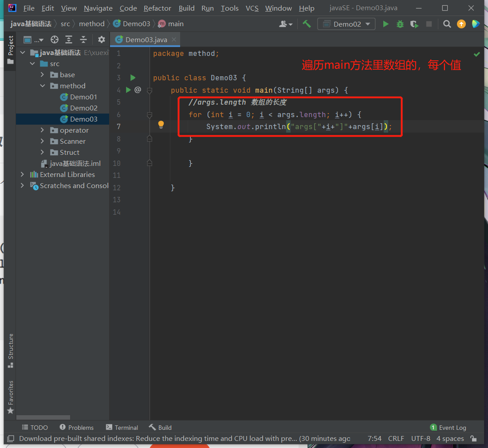Image resolution: width=488 pixels, height=448 pixels.
Task: Change CRLF line separator setting
Action: pyautogui.click(x=396, y=438)
